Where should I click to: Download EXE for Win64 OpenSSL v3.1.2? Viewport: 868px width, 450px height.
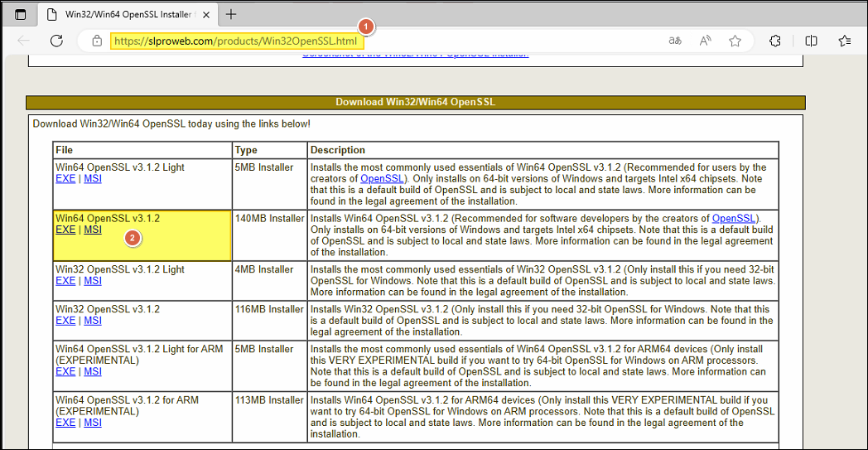point(65,230)
